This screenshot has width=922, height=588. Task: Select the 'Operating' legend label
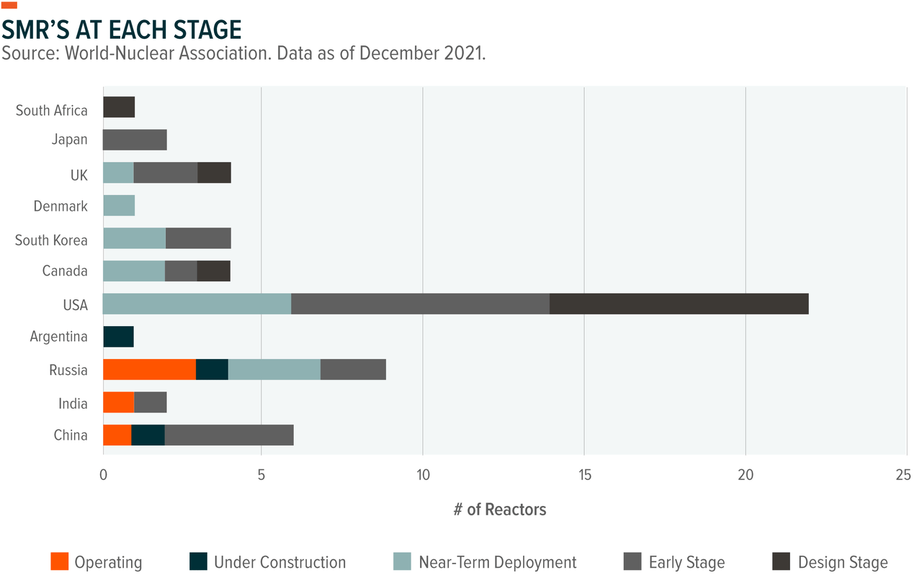pyautogui.click(x=108, y=562)
